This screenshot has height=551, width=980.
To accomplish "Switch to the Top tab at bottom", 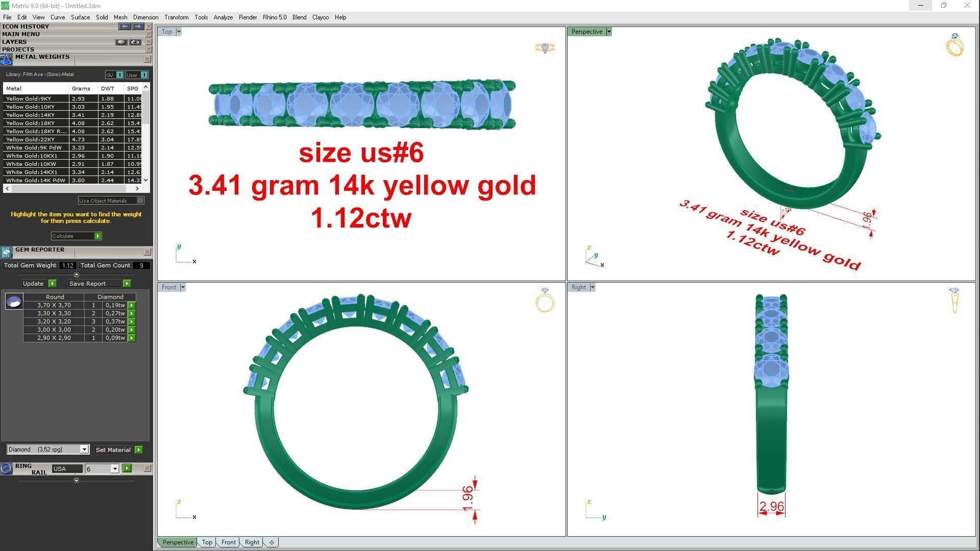I will pos(207,542).
